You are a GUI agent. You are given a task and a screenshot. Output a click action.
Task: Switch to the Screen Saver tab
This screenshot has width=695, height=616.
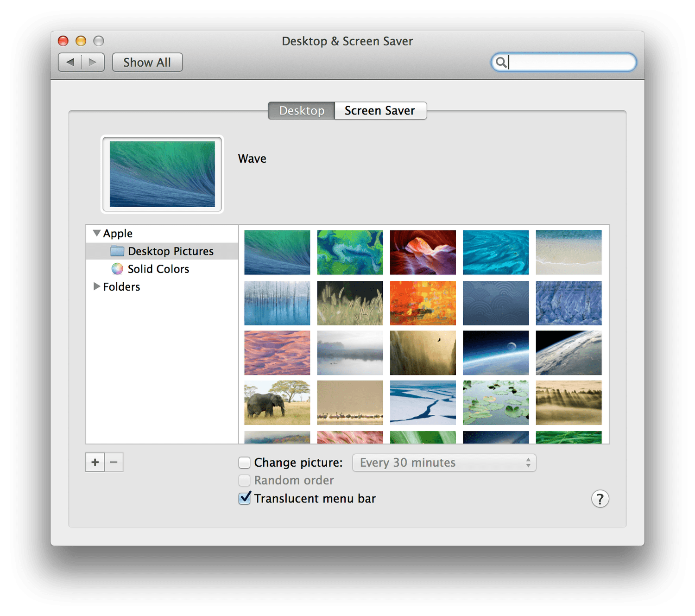[380, 111]
